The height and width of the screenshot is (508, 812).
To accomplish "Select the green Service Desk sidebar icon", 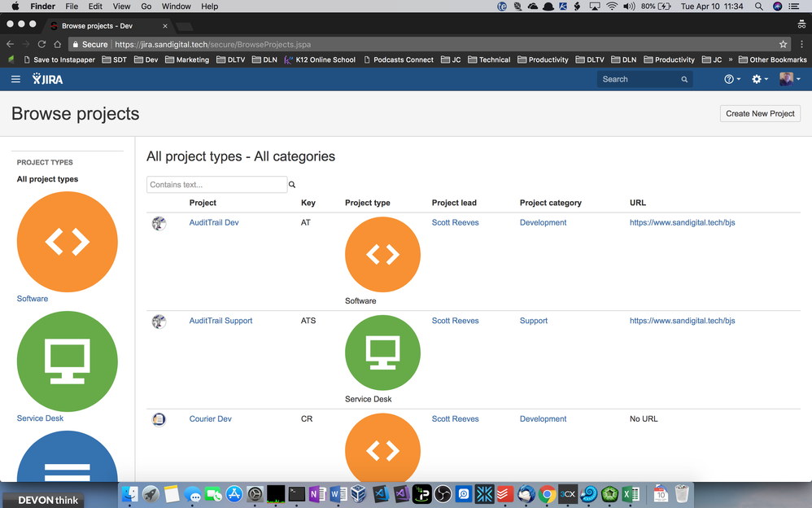I will click(x=68, y=361).
